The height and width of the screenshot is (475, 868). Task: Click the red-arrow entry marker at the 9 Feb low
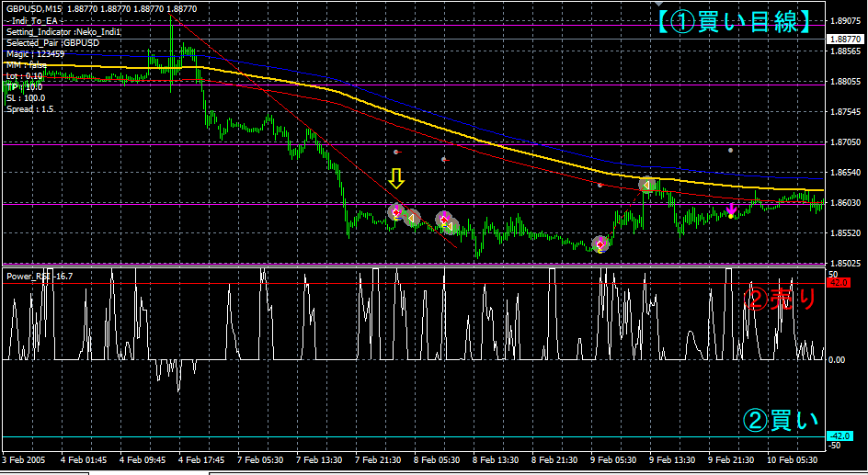[x=600, y=243]
